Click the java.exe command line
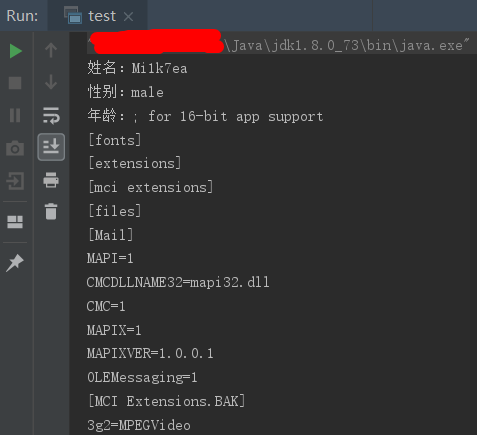Image resolution: width=477 pixels, height=435 pixels. coord(278,45)
